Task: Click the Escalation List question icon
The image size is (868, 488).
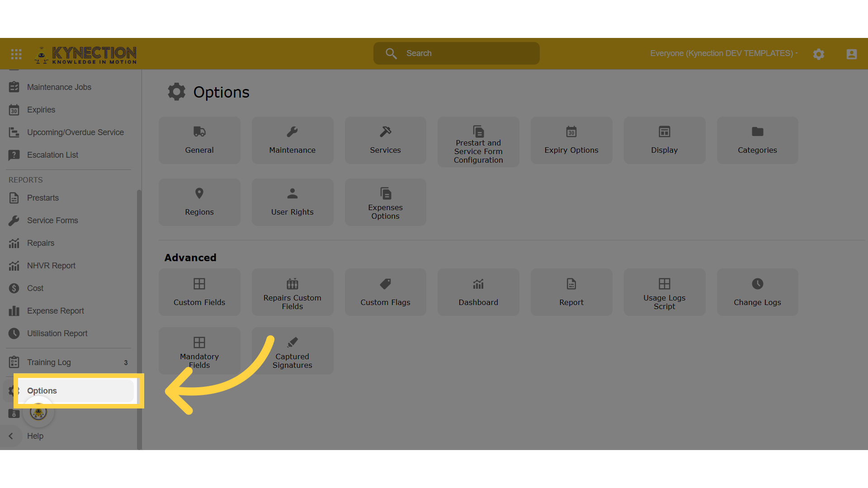Action: click(14, 155)
